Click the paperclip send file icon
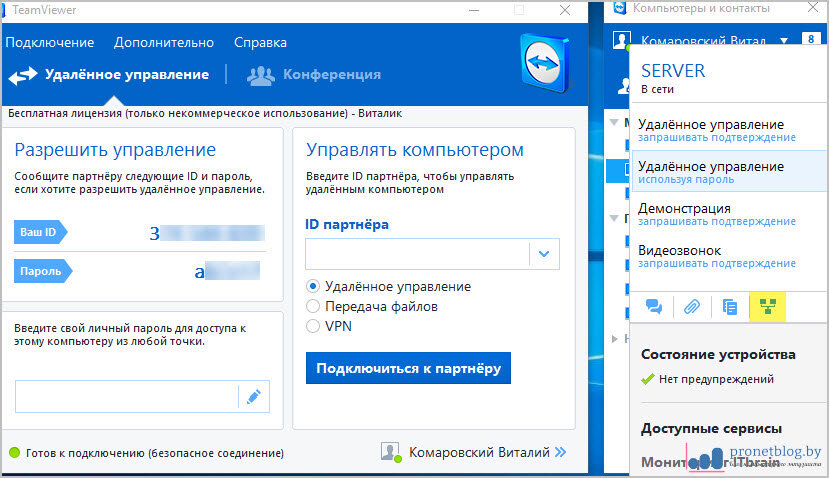 tap(692, 307)
